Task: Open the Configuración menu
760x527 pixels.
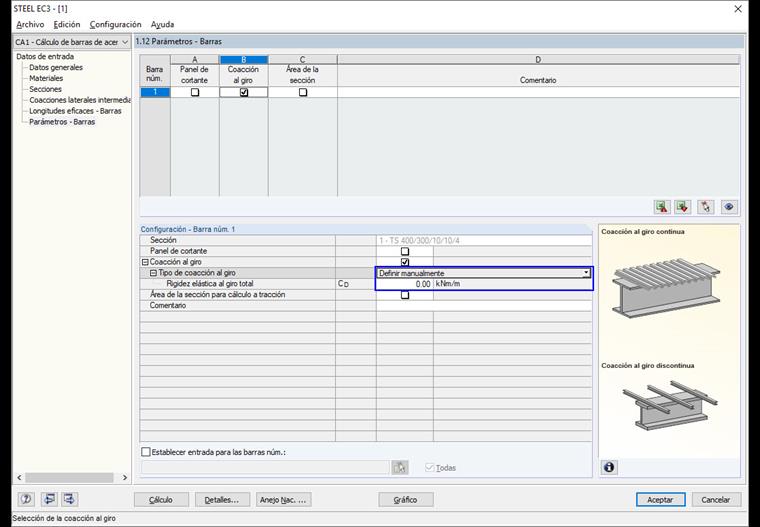Action: click(115, 24)
